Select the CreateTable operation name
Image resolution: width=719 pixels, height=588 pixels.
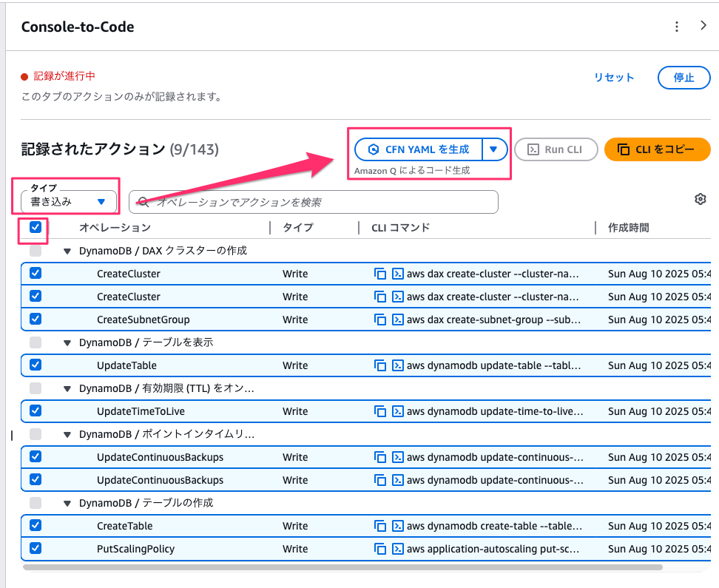pyautogui.click(x=125, y=526)
